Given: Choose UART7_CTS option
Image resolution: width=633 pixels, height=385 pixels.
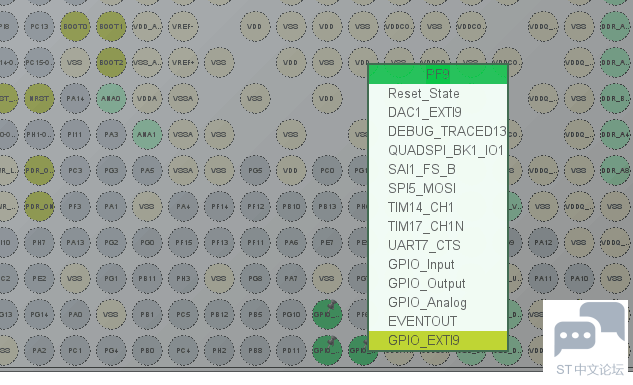Looking at the screenshot, I should [x=438, y=245].
